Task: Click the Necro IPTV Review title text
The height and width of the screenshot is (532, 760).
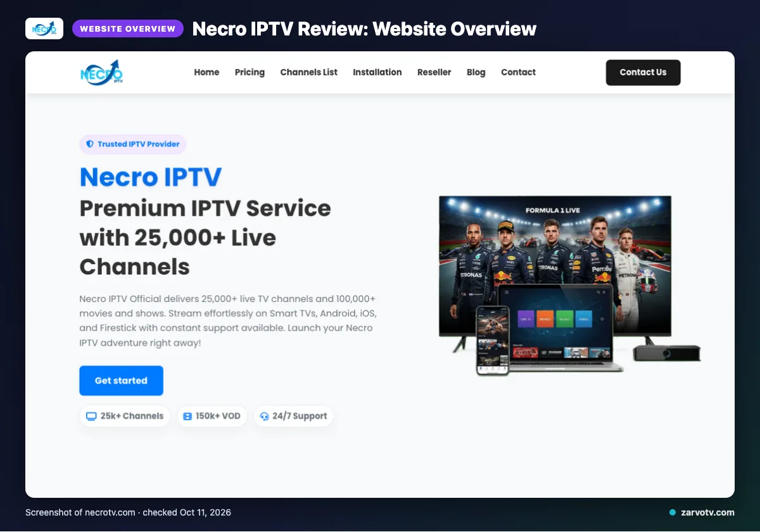Action: [x=364, y=28]
